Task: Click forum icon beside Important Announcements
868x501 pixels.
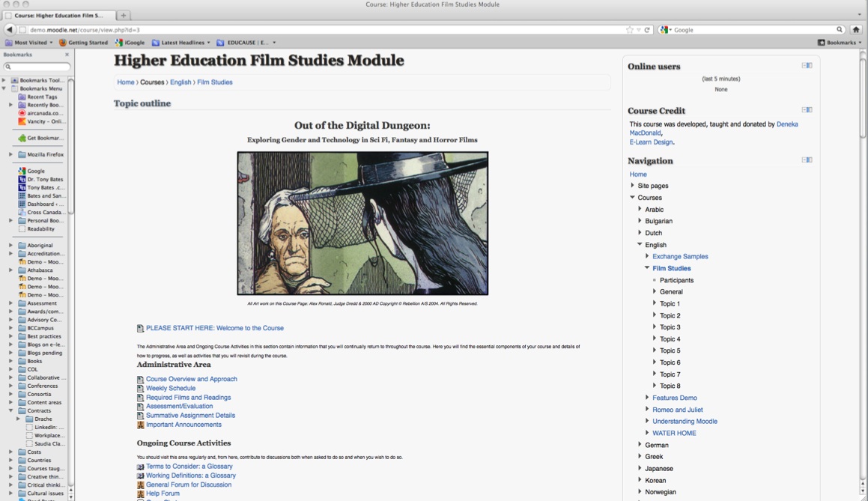Action: [140, 425]
